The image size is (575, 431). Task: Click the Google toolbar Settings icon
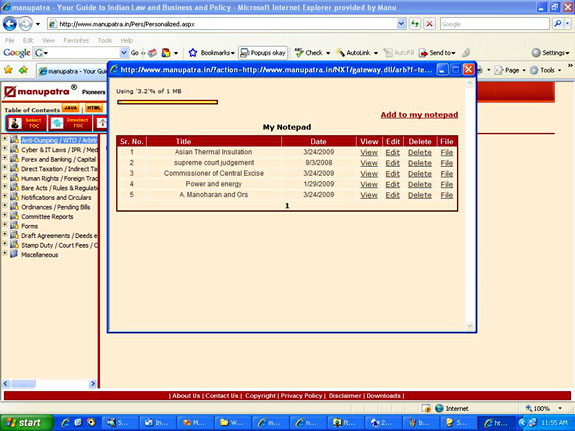[536, 53]
